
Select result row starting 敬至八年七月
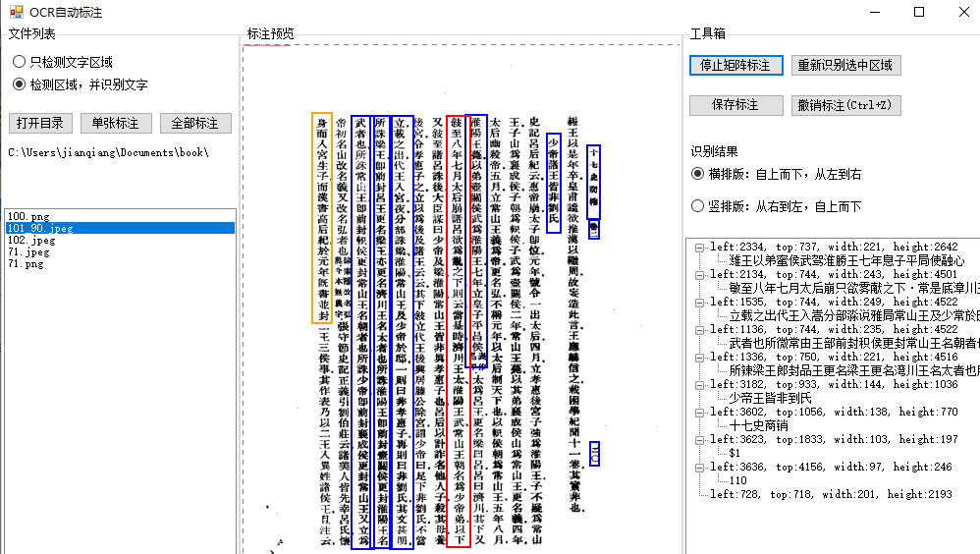pos(853,288)
